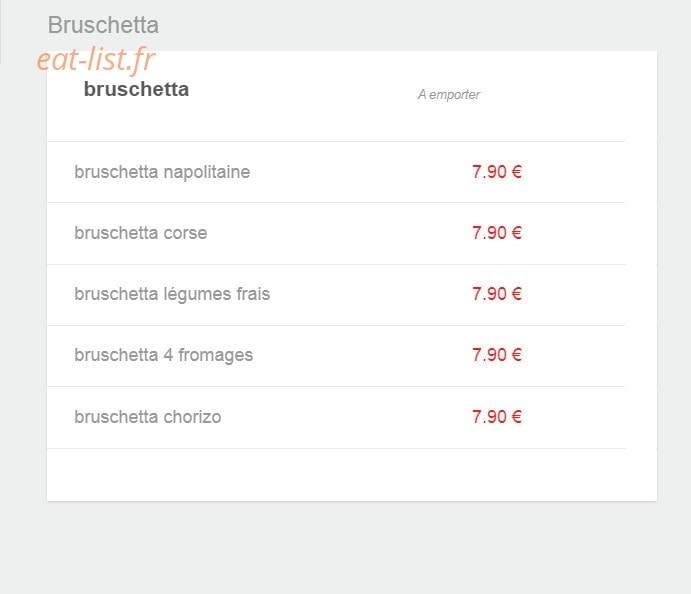Click the bold bruschetta table title

click(x=136, y=89)
